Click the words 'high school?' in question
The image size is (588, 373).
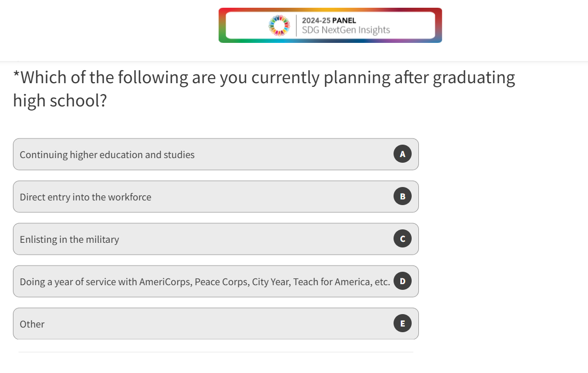point(59,100)
